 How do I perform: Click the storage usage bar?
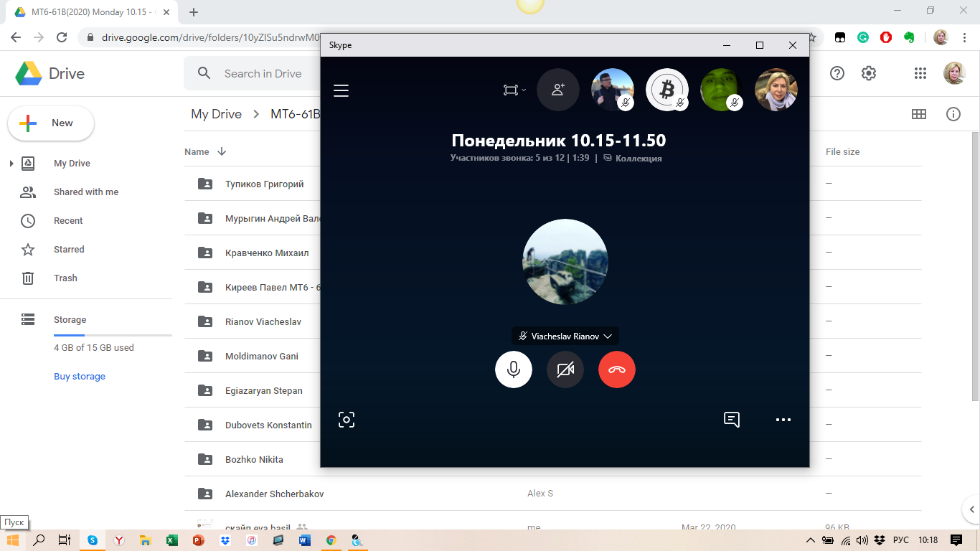(x=113, y=335)
